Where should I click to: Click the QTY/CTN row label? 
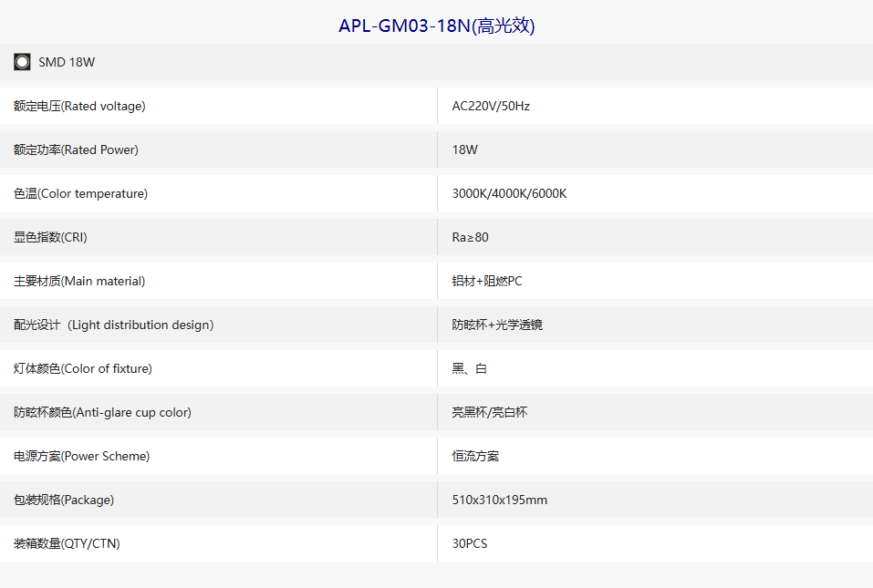(67, 543)
